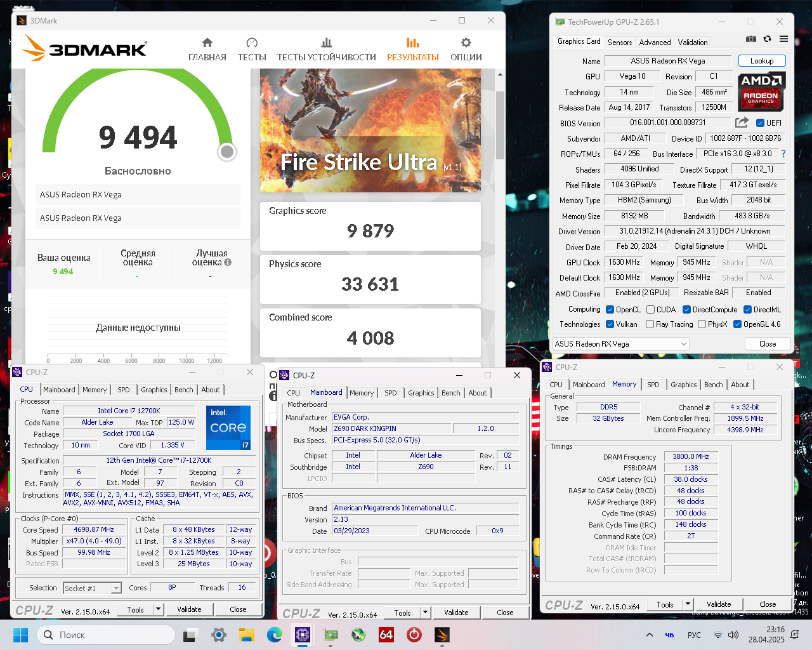Image resolution: width=812 pixels, height=650 pixels.
Task: Open File Explorer on taskbar
Action: coord(247,635)
